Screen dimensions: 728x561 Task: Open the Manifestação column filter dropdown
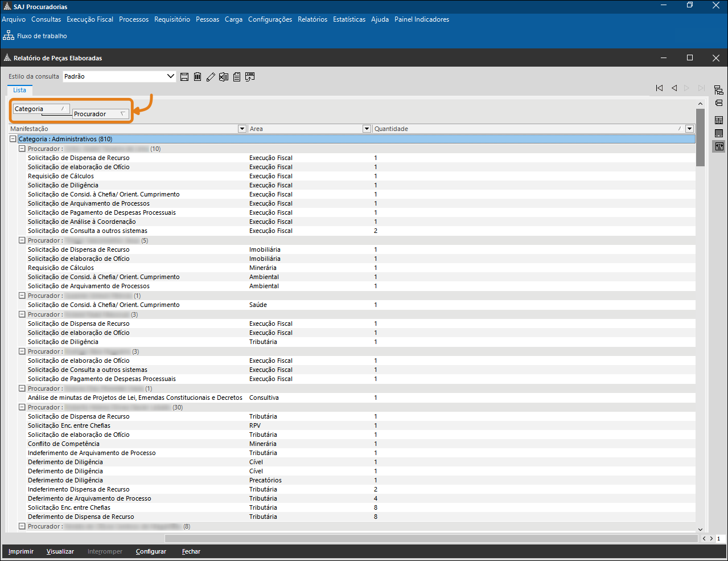[242, 129]
